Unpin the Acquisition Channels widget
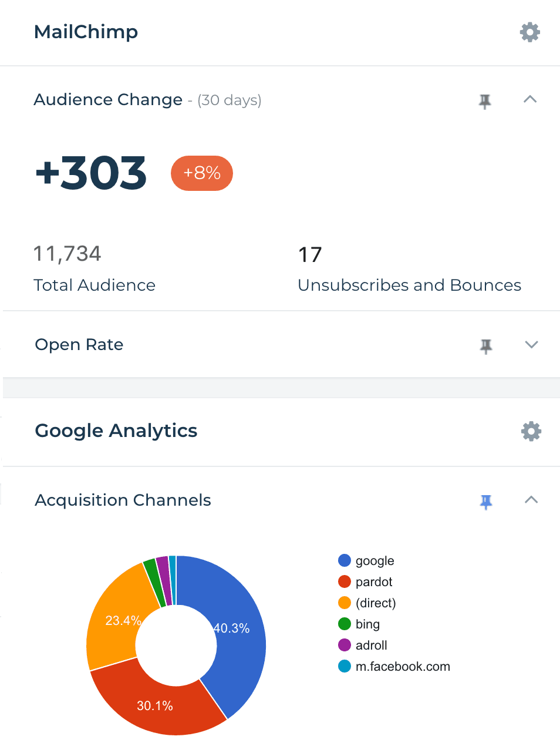 (x=486, y=502)
